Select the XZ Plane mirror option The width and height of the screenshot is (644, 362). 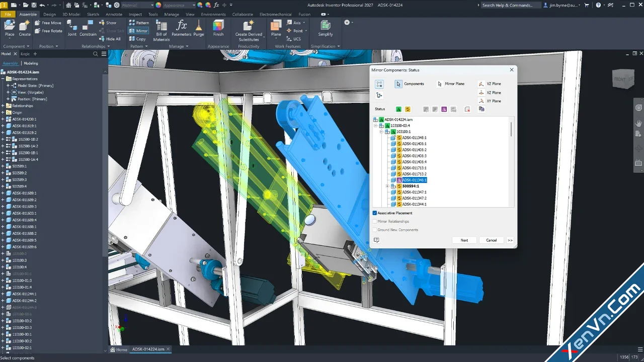tap(490, 93)
